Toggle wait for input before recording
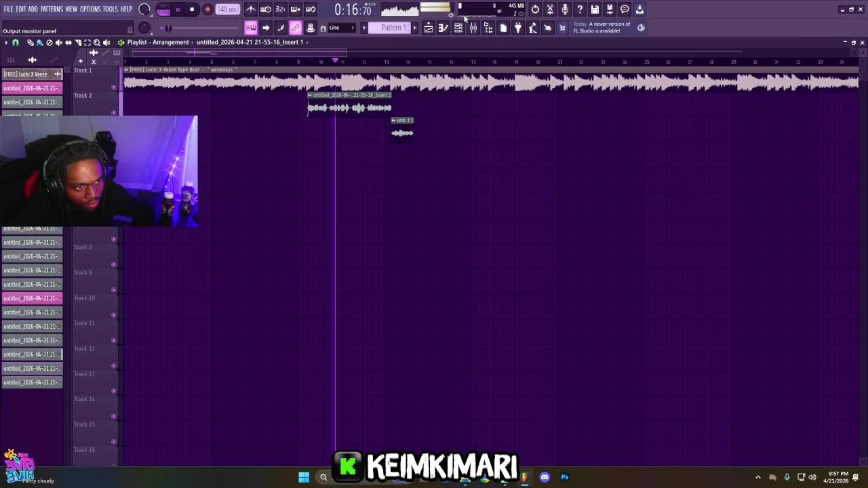 click(266, 9)
